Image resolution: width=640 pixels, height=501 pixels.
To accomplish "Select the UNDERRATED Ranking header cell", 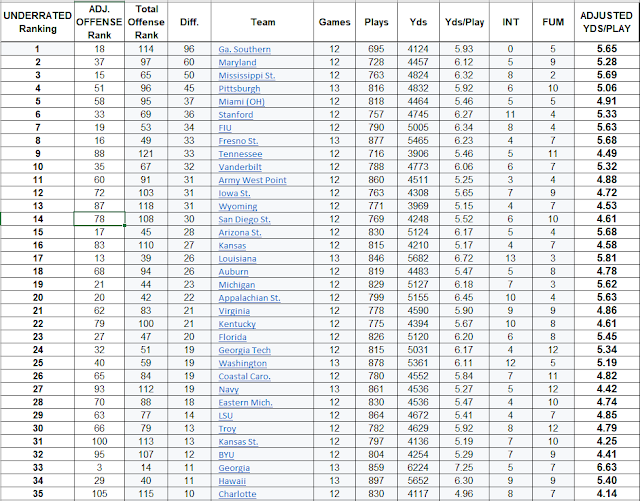I will [38, 22].
